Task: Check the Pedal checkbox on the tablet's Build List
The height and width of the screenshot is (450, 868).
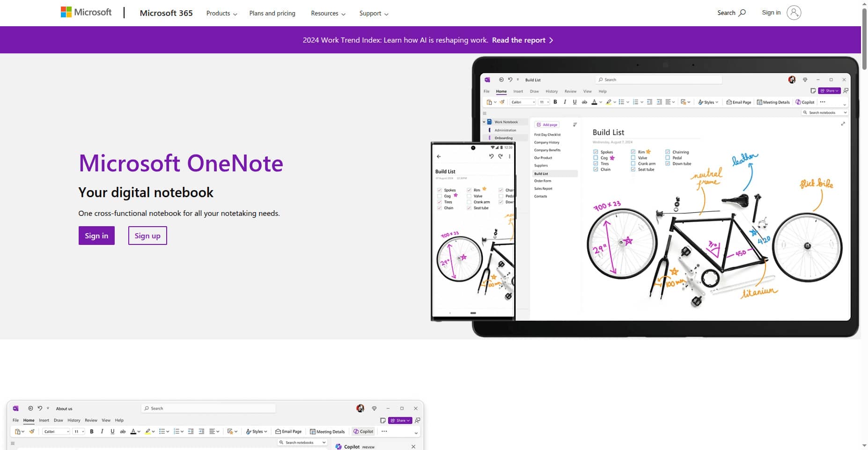Action: (x=668, y=158)
